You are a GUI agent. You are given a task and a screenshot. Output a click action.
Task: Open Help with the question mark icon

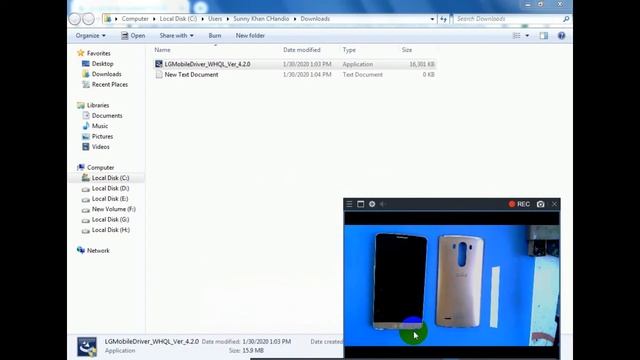[562, 36]
